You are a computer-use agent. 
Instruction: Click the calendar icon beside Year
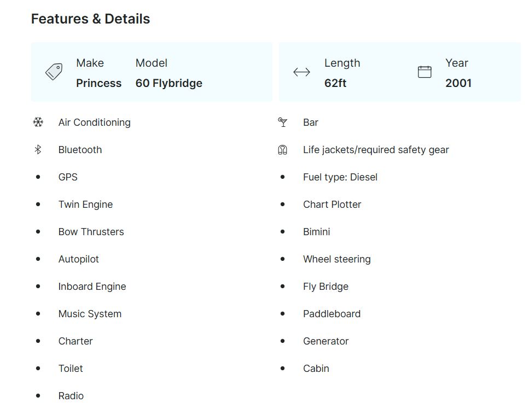tap(425, 72)
